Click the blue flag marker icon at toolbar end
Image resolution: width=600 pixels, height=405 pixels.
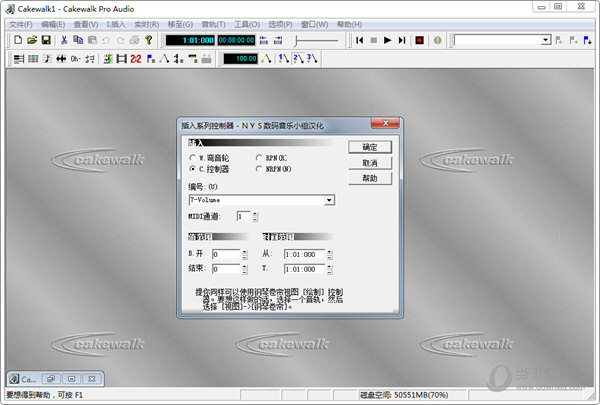[x=587, y=40]
